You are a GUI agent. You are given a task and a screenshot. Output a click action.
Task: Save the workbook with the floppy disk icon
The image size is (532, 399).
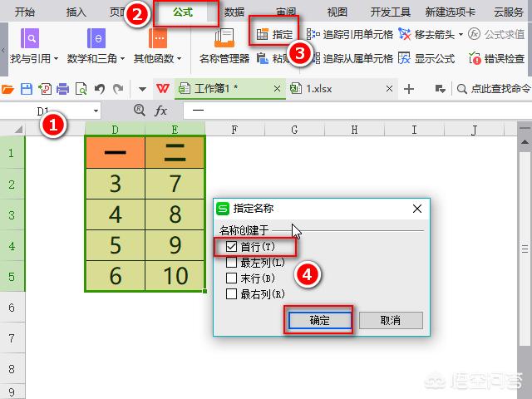click(27, 89)
